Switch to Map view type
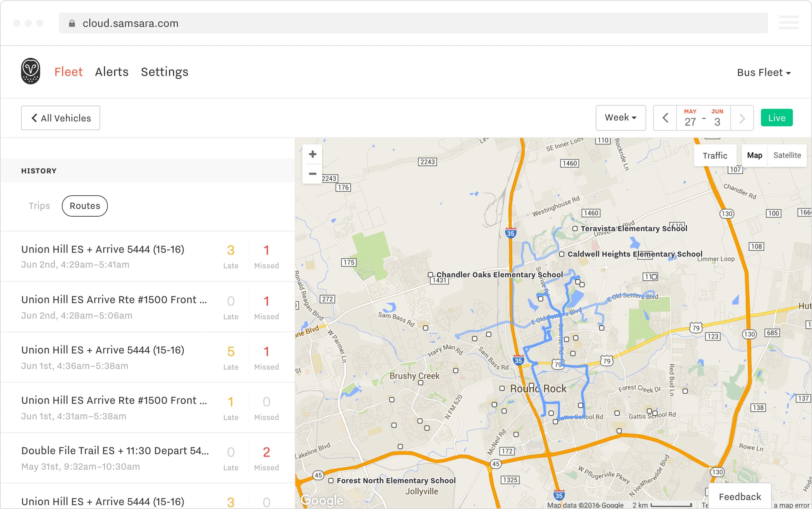The width and height of the screenshot is (812, 509). (x=755, y=155)
